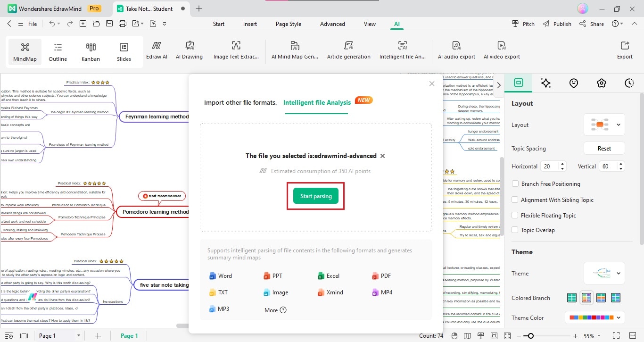Create a new file from quick toolbar

83,24
